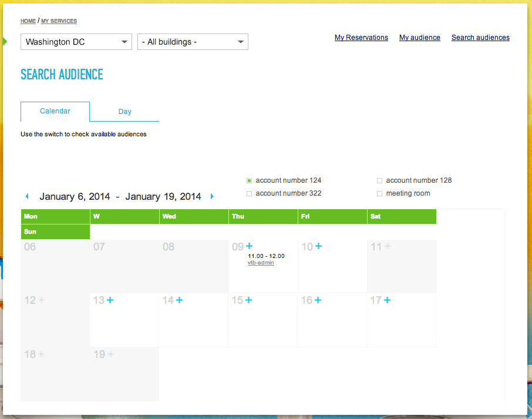This screenshot has height=419, width=532.
Task: Enable the account number 128 checkbox
Action: tap(380, 180)
